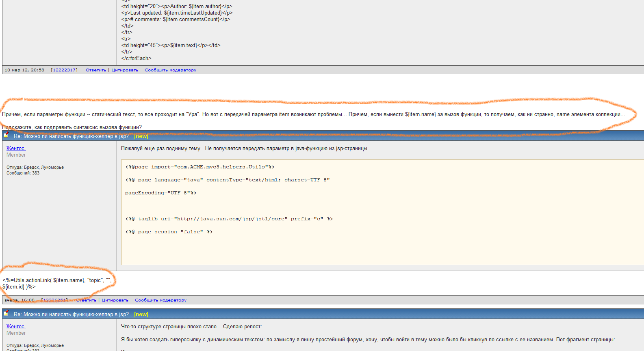Click 'Ответить' next to post 12222317
The image size is (644, 351).
95,70
